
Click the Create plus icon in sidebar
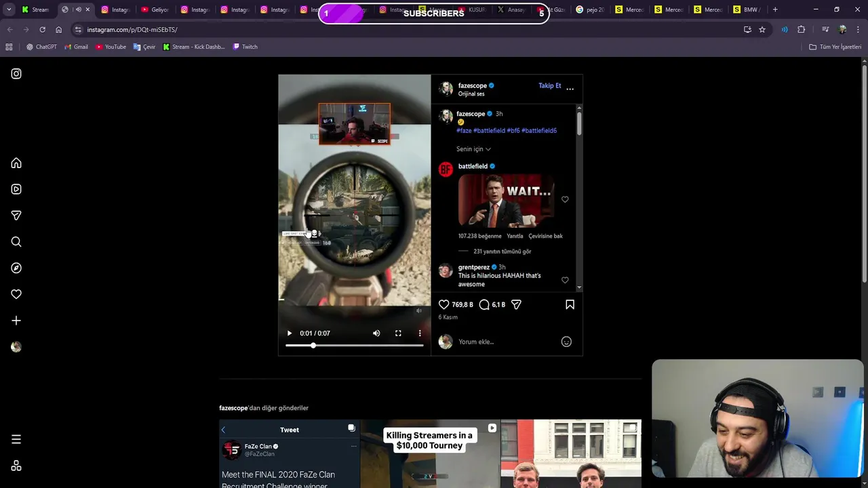16,321
